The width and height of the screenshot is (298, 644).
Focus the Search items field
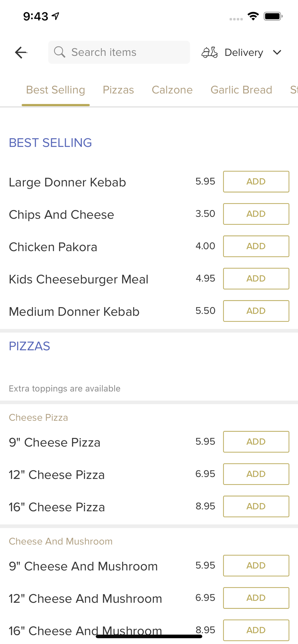(x=119, y=52)
